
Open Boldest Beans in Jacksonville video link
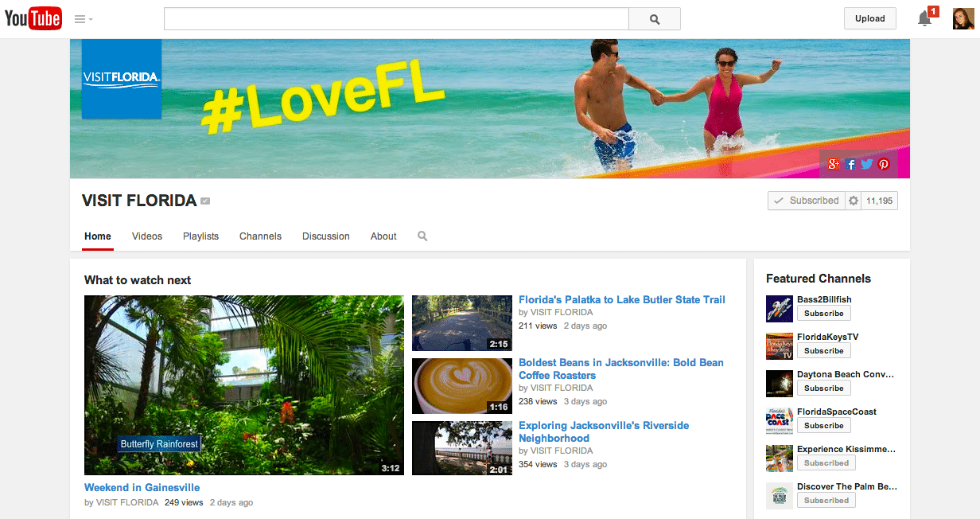click(621, 369)
